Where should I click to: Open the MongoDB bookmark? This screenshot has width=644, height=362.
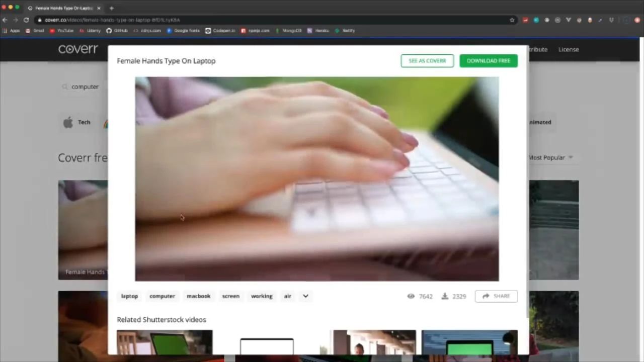(288, 31)
